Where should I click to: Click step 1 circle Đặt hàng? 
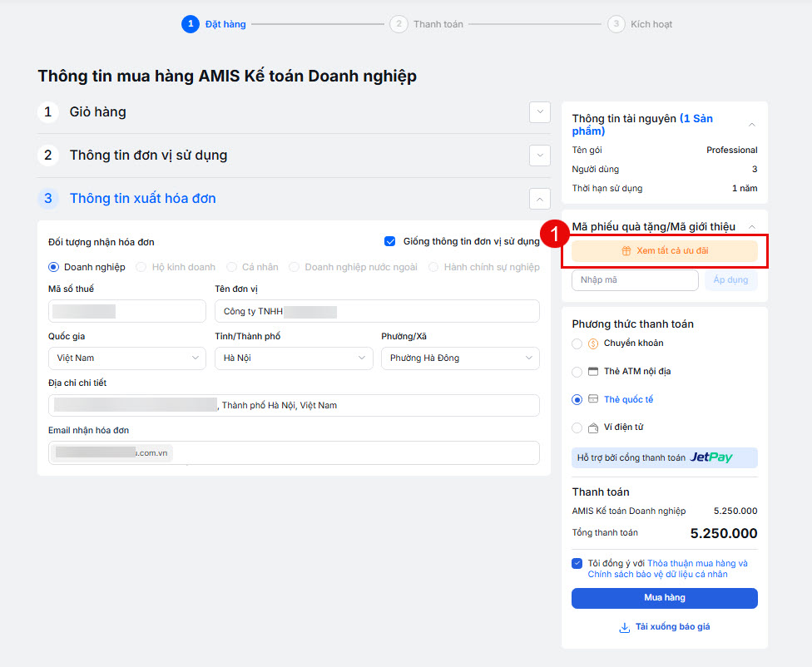pyautogui.click(x=191, y=24)
